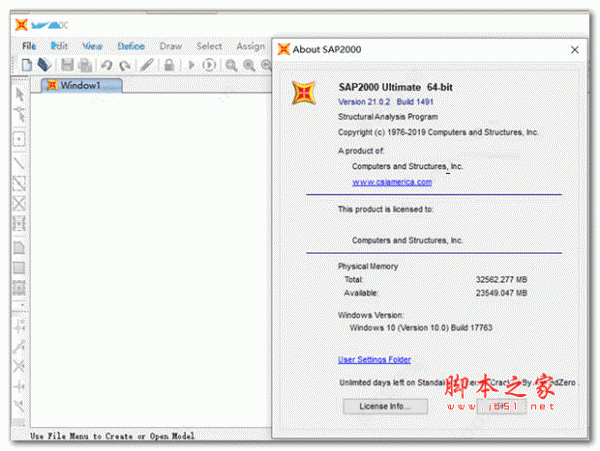Click the second magnifier zoom icon
The width and height of the screenshot is (600, 451).
coord(249,65)
